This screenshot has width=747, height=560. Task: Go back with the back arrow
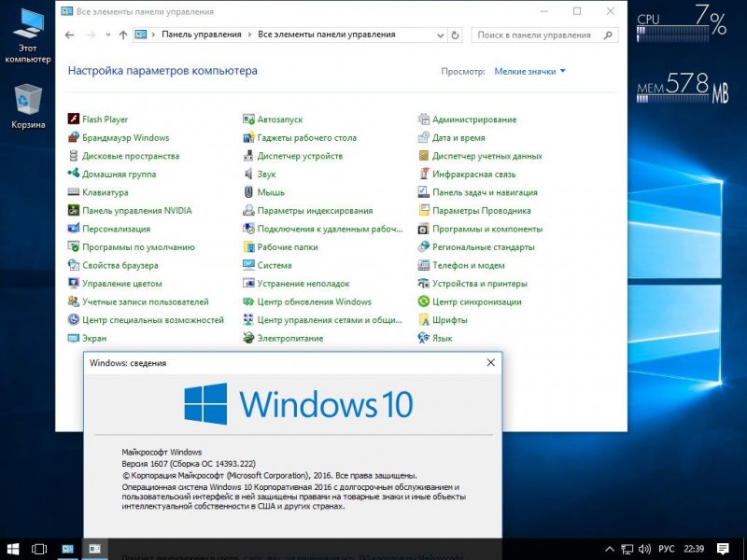tap(69, 35)
